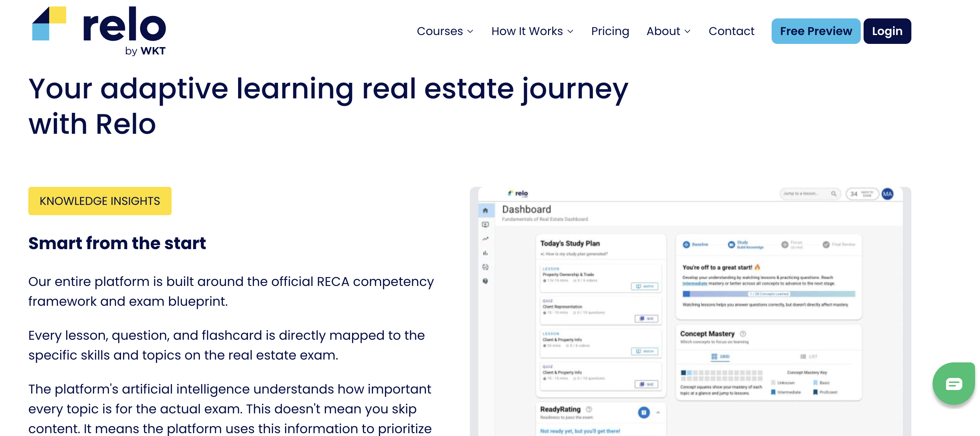Open the green chat widget icon

click(x=953, y=384)
